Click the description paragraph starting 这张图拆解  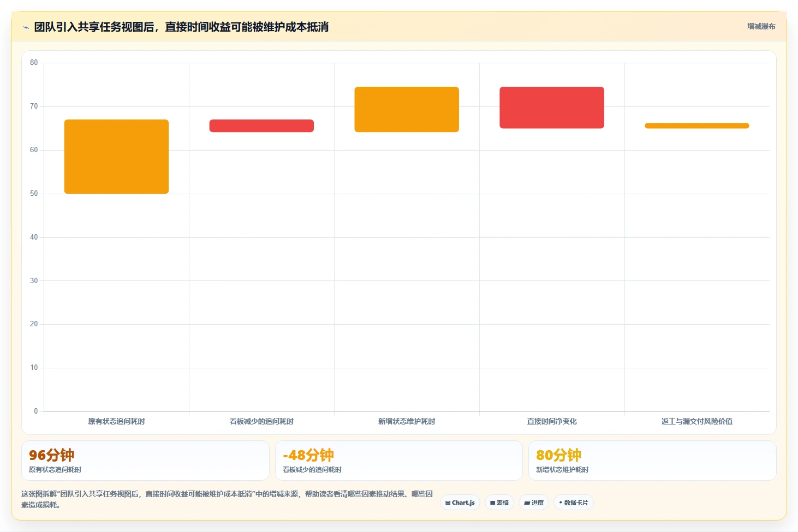(227, 499)
